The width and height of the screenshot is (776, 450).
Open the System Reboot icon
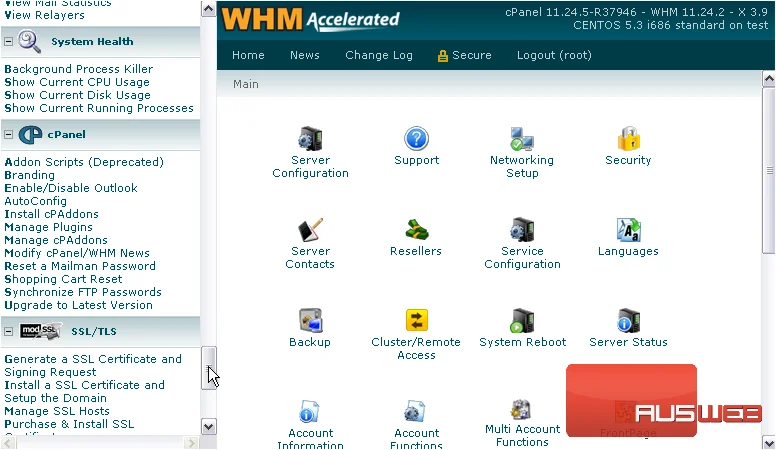coord(522,321)
